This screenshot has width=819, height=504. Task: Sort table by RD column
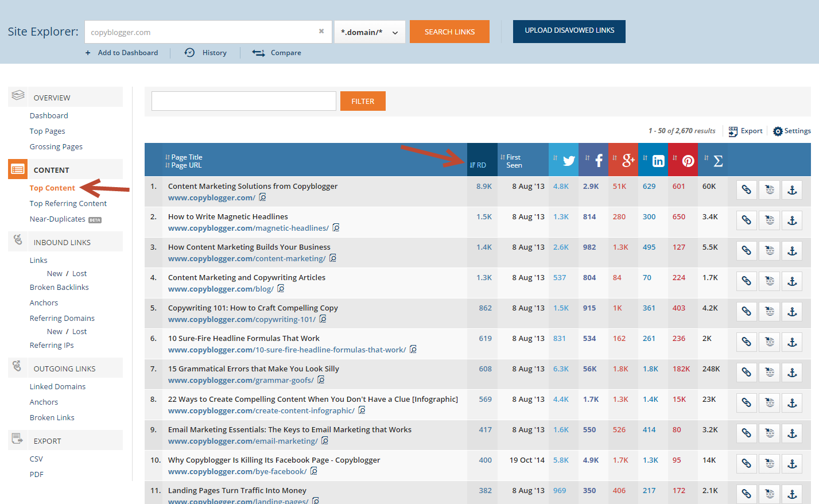point(478,165)
